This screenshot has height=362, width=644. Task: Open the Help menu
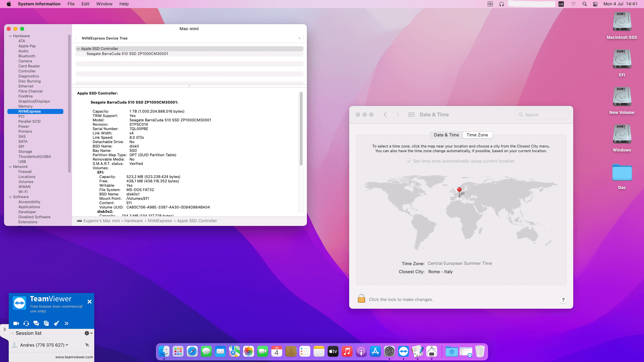pyautogui.click(x=124, y=4)
